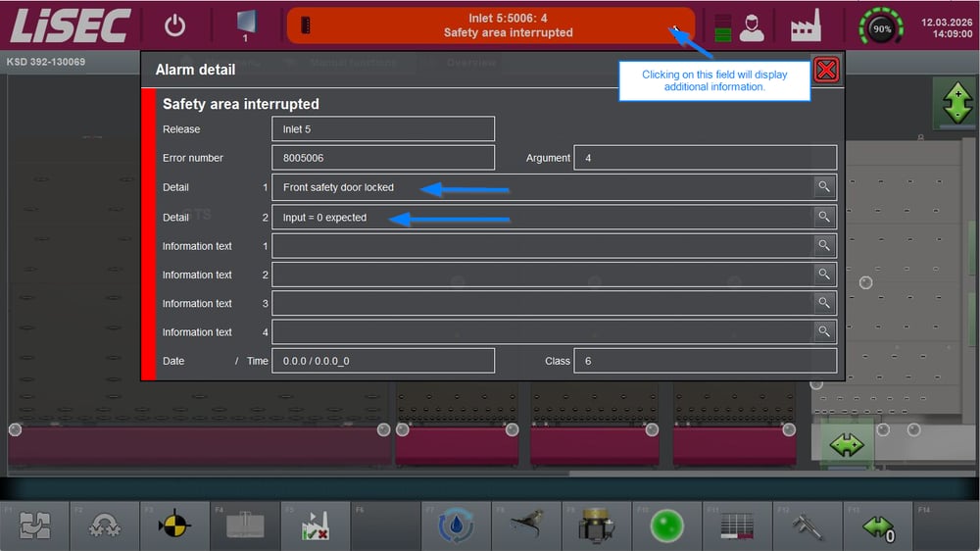Click the factory icon in header

pos(806,26)
